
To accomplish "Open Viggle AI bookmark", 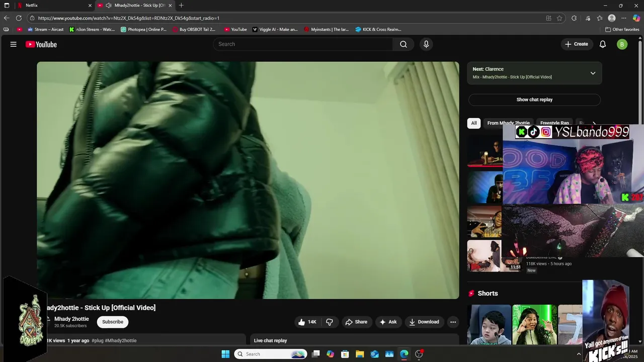I will (x=275, y=29).
